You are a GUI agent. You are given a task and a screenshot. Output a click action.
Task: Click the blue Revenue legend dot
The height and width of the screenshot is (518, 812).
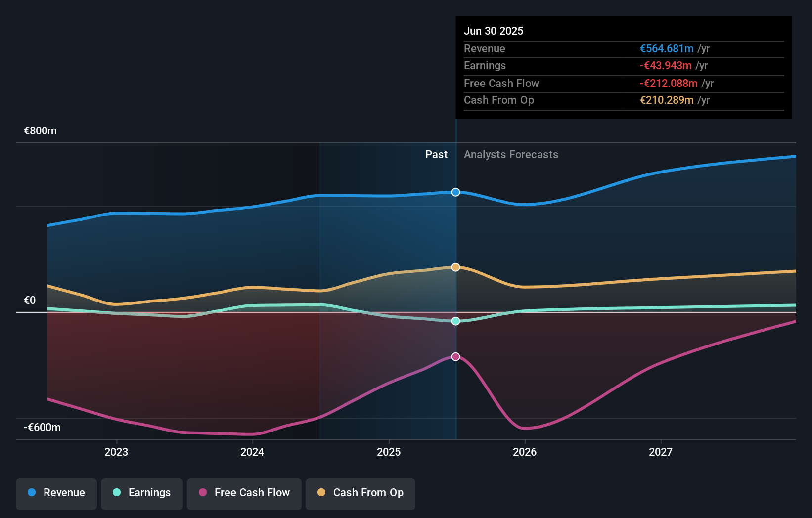pyautogui.click(x=31, y=493)
